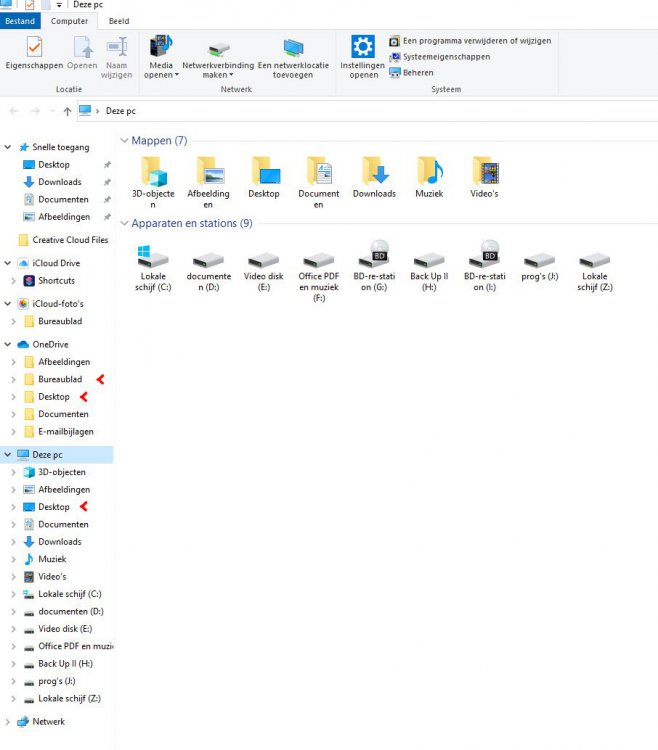Collapse the iCloud Drive tree node
The width and height of the screenshot is (658, 750).
pyautogui.click(x=8, y=263)
